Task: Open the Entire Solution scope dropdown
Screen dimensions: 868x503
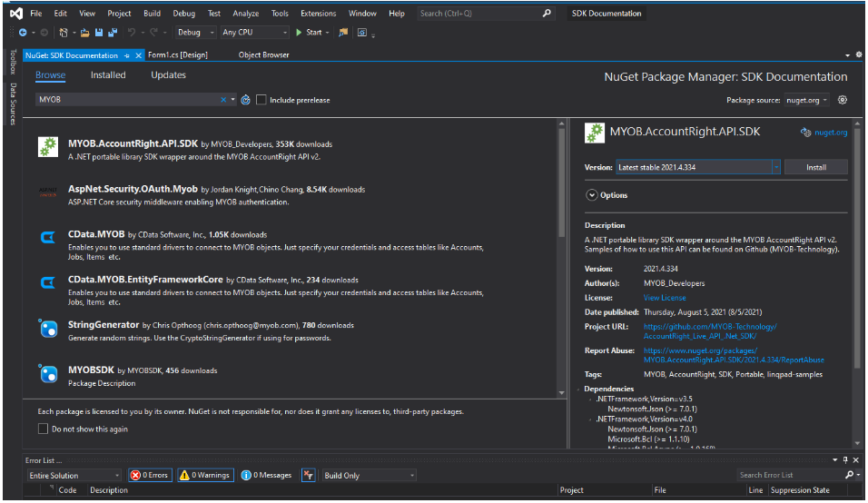Action: pyautogui.click(x=74, y=476)
